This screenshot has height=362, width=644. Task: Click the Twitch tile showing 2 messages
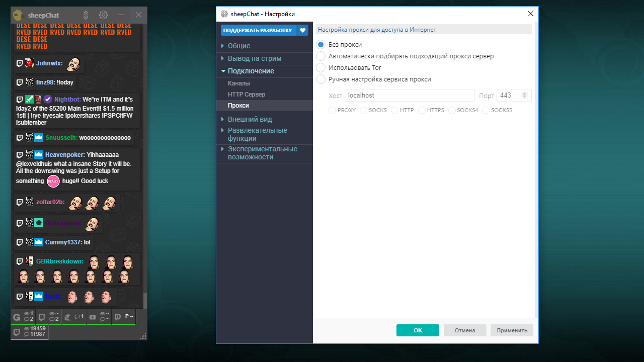click(49, 317)
